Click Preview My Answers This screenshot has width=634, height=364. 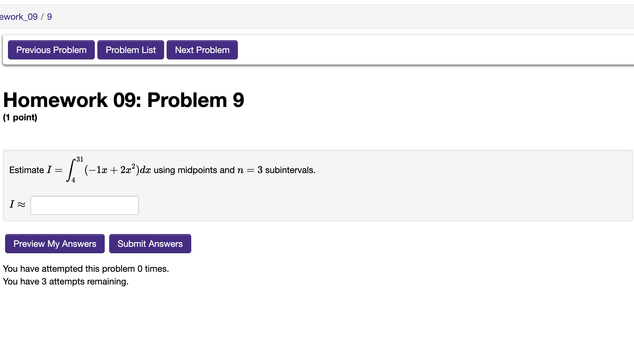[x=54, y=244]
